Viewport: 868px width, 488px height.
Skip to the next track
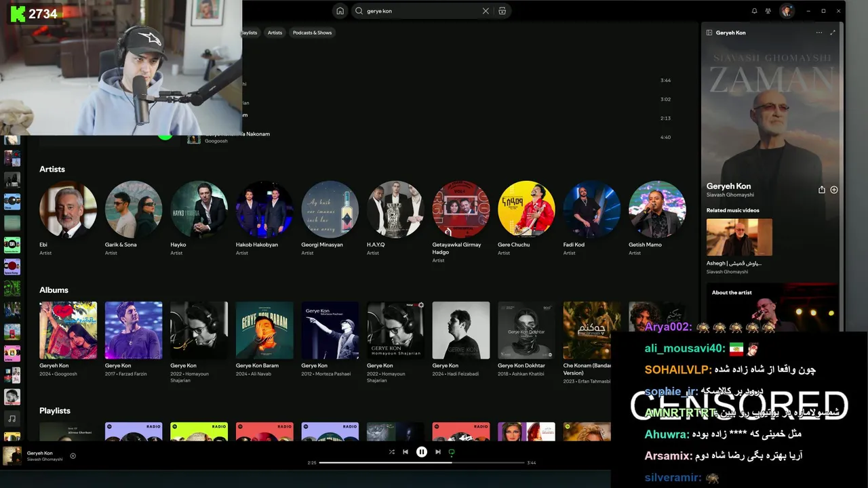pos(438,452)
